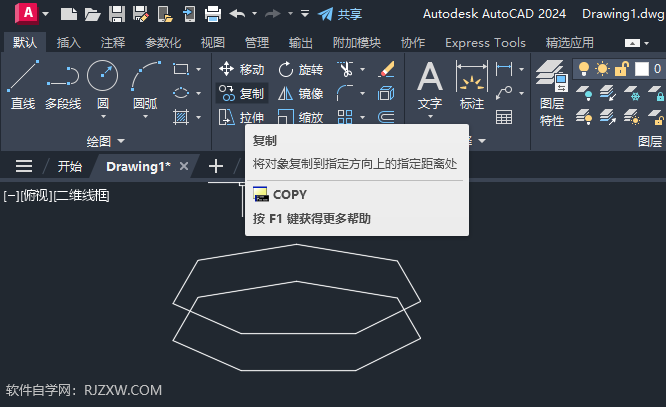Select the fillet corner tool
This screenshot has height=407, width=666.
click(x=345, y=93)
